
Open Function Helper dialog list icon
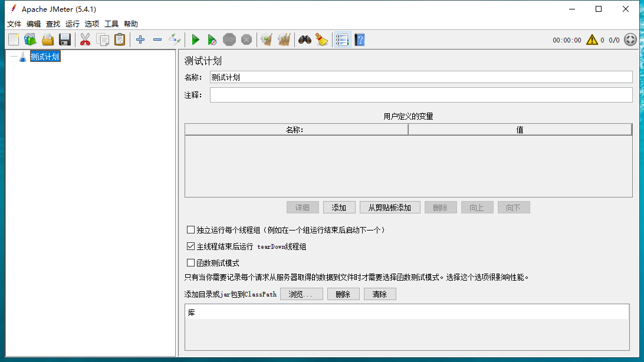click(342, 40)
